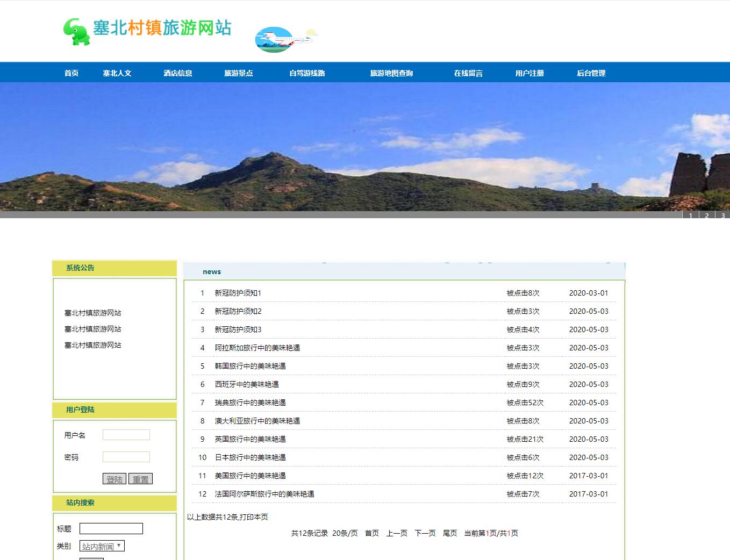
Task: Open the 用户注册 navigation menu item
Action: tap(529, 73)
